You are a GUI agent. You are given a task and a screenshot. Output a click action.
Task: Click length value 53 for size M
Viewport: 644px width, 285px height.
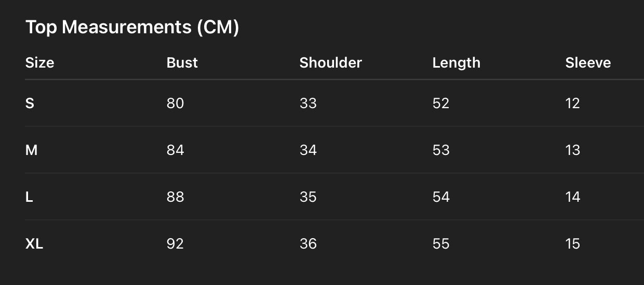[441, 150]
